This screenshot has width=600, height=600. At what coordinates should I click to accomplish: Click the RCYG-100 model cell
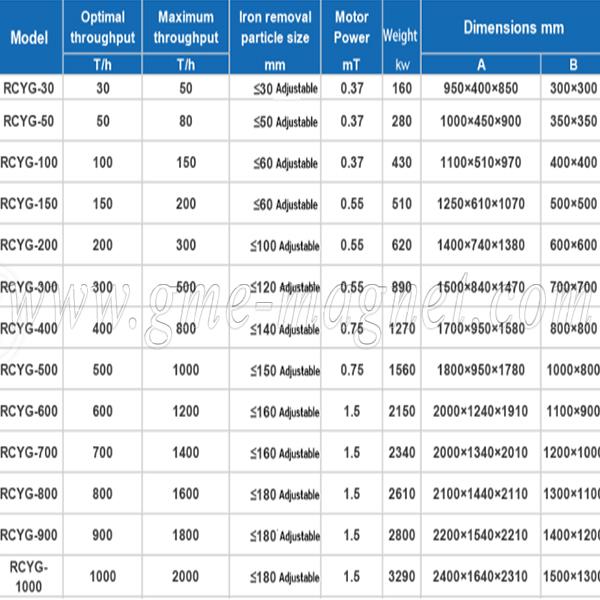(x=28, y=163)
